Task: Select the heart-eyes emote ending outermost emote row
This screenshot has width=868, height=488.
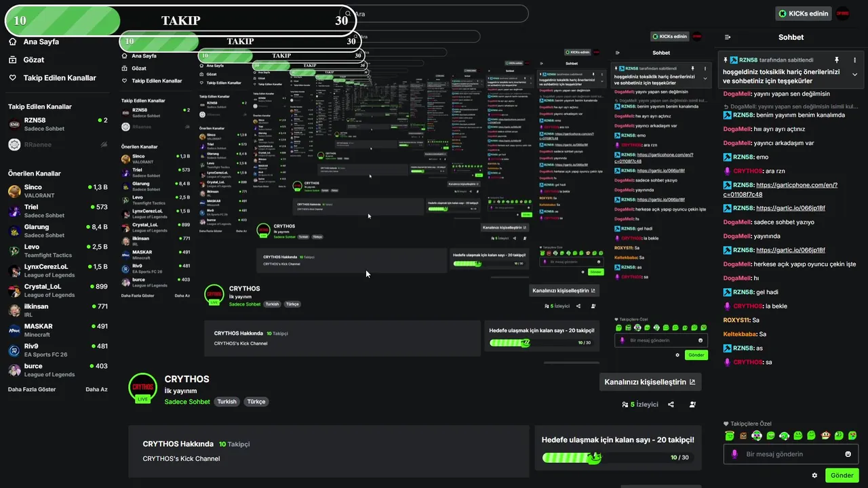Action: click(x=852, y=435)
